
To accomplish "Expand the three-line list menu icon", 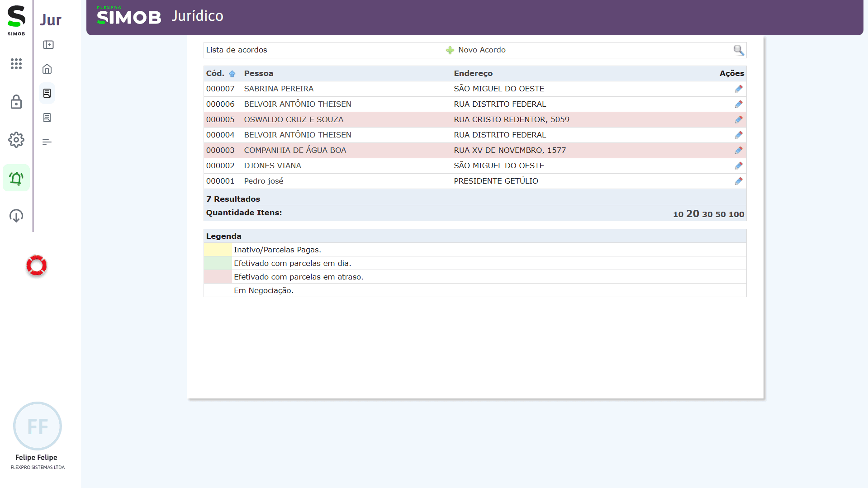I will (x=47, y=142).
